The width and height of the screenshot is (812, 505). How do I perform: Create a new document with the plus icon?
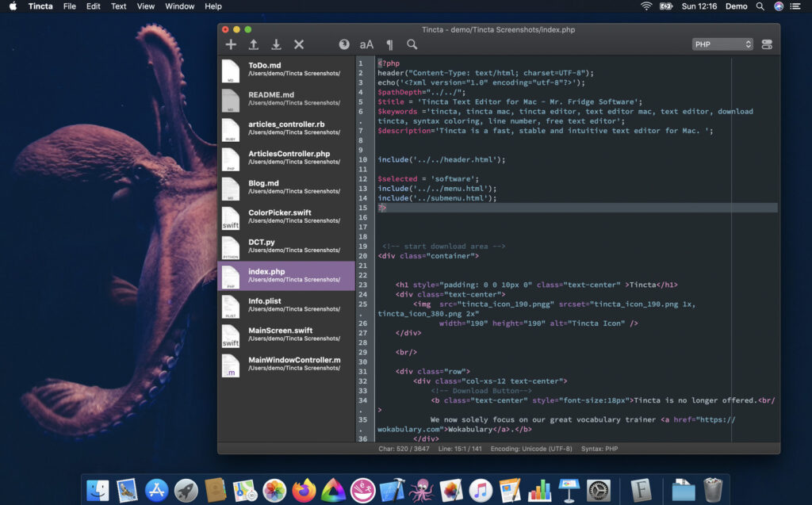point(231,44)
